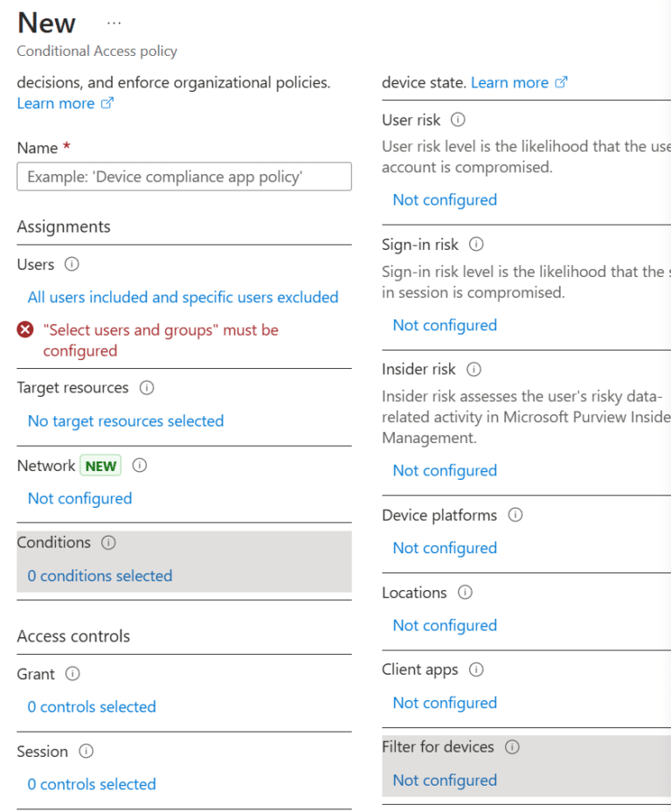The image size is (671, 812).
Task: Configure Device platforms via Not configured
Action: click(x=444, y=548)
